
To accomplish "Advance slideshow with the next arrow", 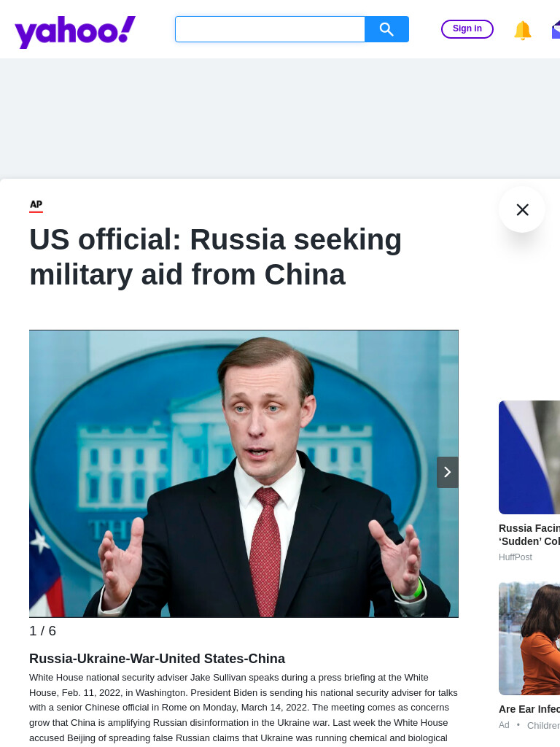I will [448, 472].
